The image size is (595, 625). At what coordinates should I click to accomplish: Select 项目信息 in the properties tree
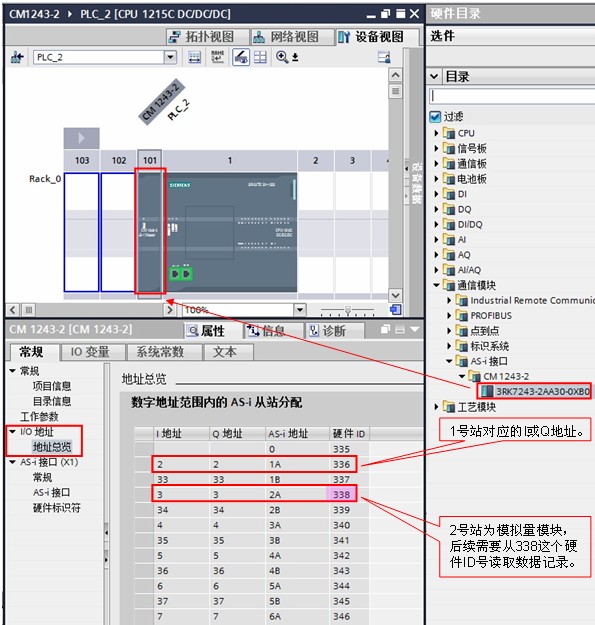coord(52,386)
